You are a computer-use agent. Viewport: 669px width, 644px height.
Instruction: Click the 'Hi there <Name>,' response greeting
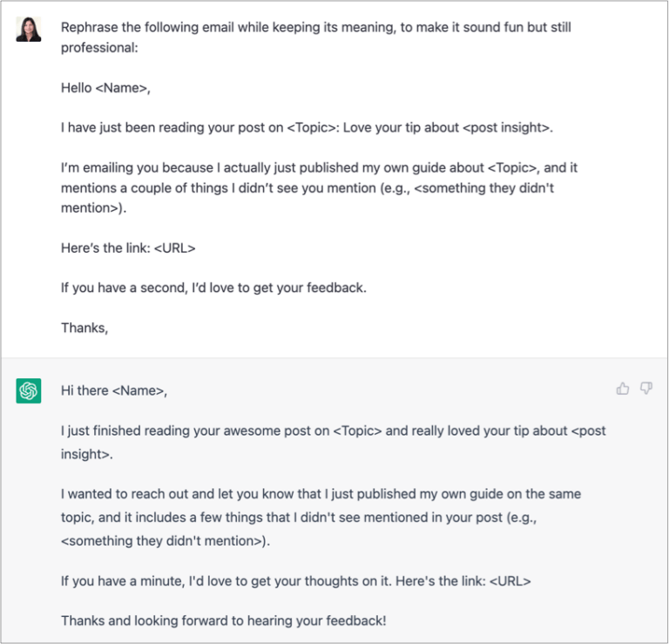tap(114, 391)
